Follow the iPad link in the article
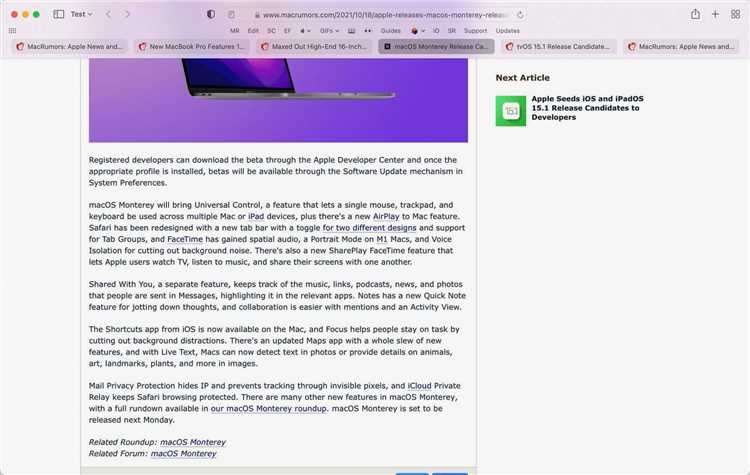This screenshot has width=750, height=475. (x=256, y=216)
